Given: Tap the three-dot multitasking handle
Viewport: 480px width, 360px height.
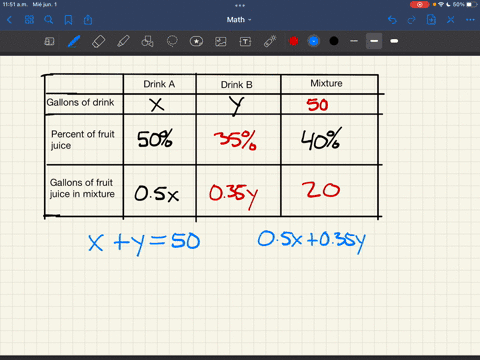Looking at the screenshot, I should point(240,5).
